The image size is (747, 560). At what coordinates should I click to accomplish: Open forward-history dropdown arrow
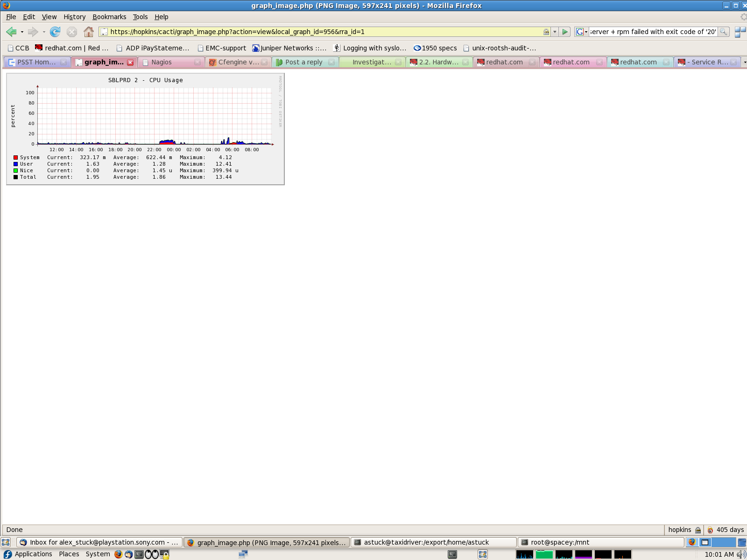[x=44, y=32]
